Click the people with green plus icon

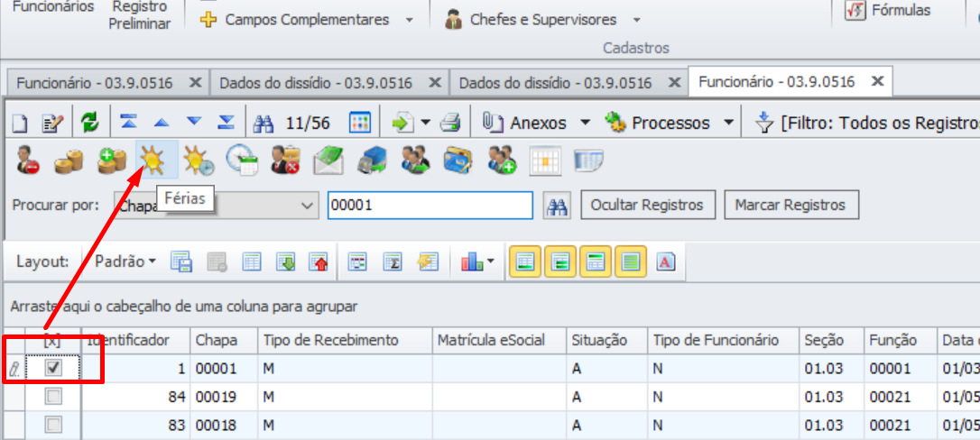(x=502, y=160)
